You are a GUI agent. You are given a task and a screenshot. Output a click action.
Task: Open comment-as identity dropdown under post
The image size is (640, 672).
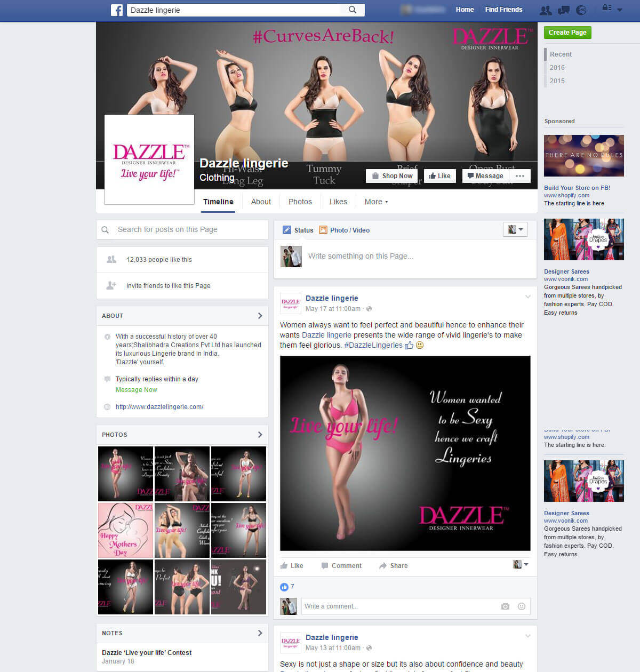pos(521,564)
